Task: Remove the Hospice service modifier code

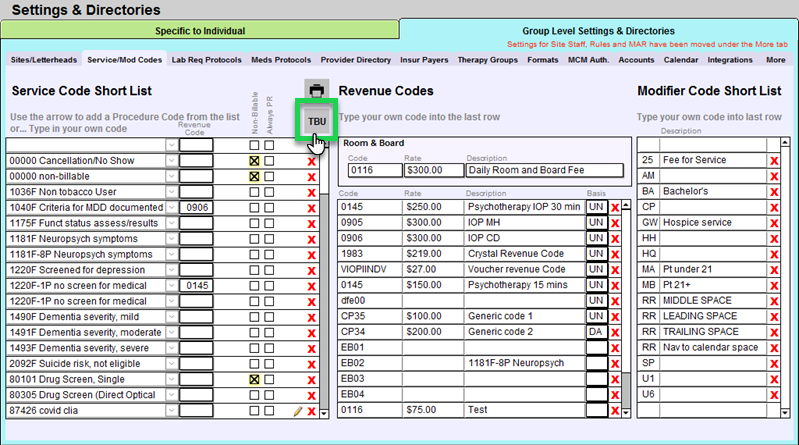Action: [774, 223]
